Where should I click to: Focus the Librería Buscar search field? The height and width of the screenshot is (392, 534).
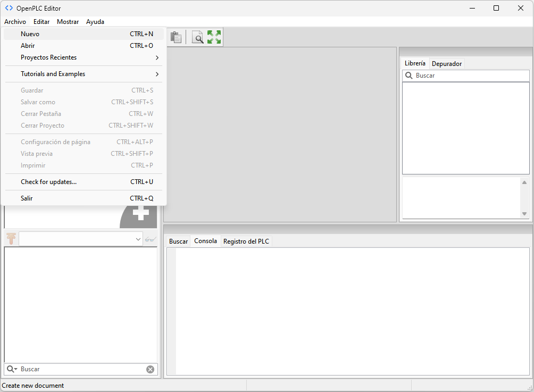(466, 76)
